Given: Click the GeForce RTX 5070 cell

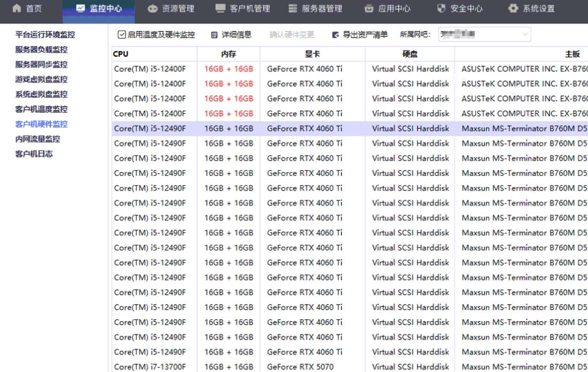Looking at the screenshot, I should 301,367.
